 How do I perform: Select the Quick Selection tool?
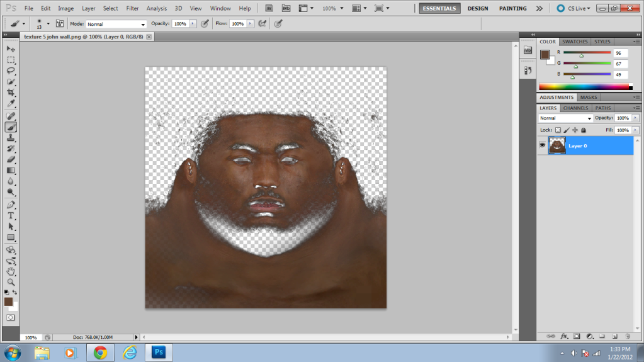click(x=11, y=82)
